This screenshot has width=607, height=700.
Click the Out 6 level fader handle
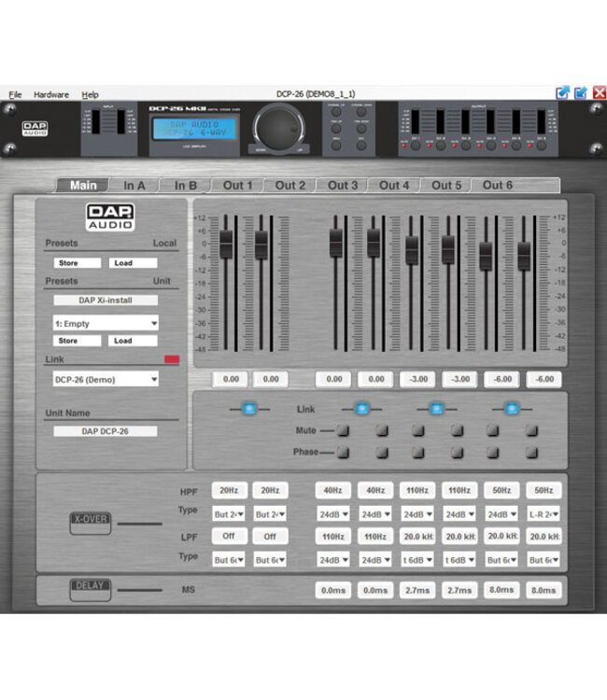click(524, 256)
